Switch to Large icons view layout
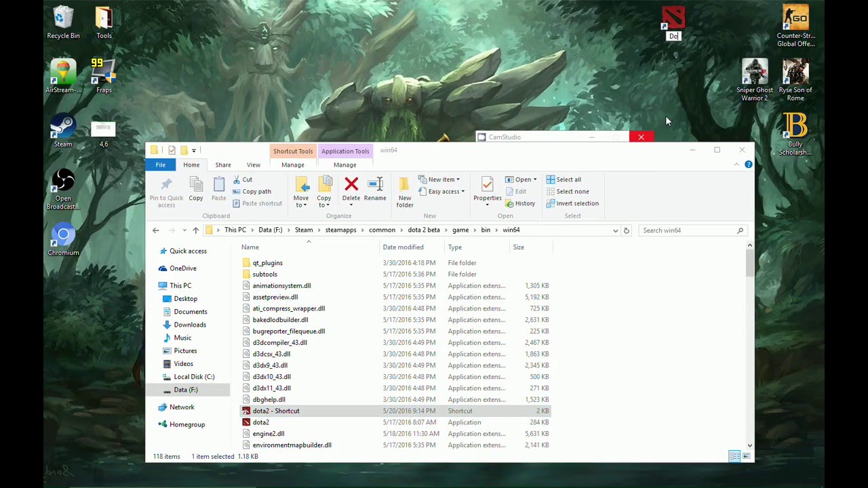868x488 pixels. click(747, 456)
